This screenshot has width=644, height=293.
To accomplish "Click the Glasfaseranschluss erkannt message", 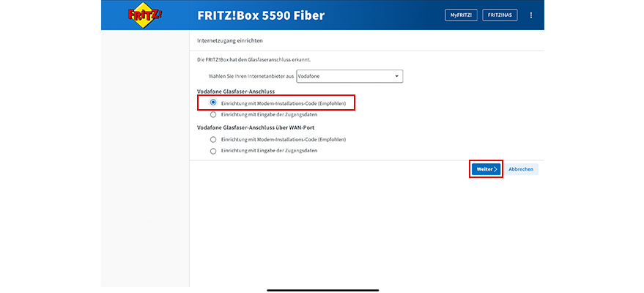I will pos(260,59).
